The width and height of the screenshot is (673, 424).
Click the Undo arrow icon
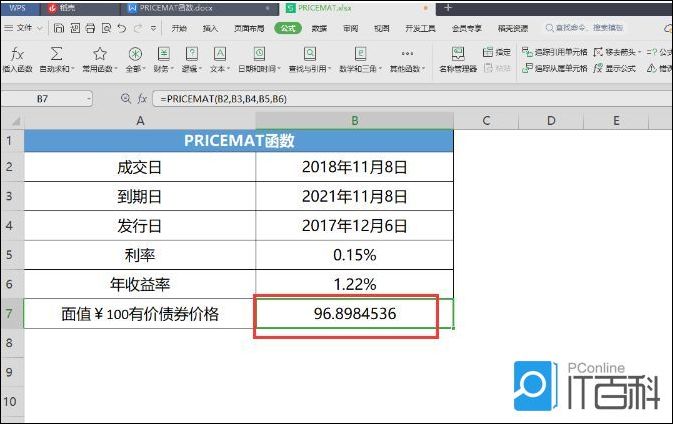[x=122, y=28]
